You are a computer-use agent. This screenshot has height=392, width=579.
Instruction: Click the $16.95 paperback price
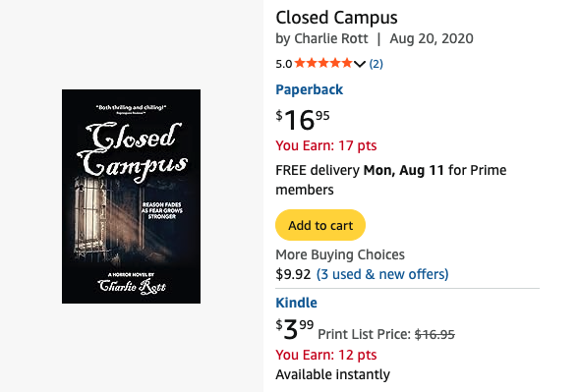point(303,120)
